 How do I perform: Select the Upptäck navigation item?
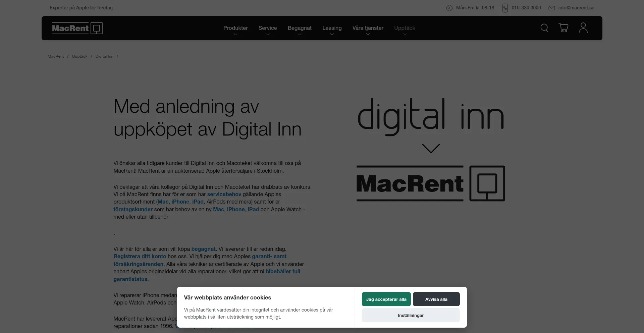(x=405, y=28)
